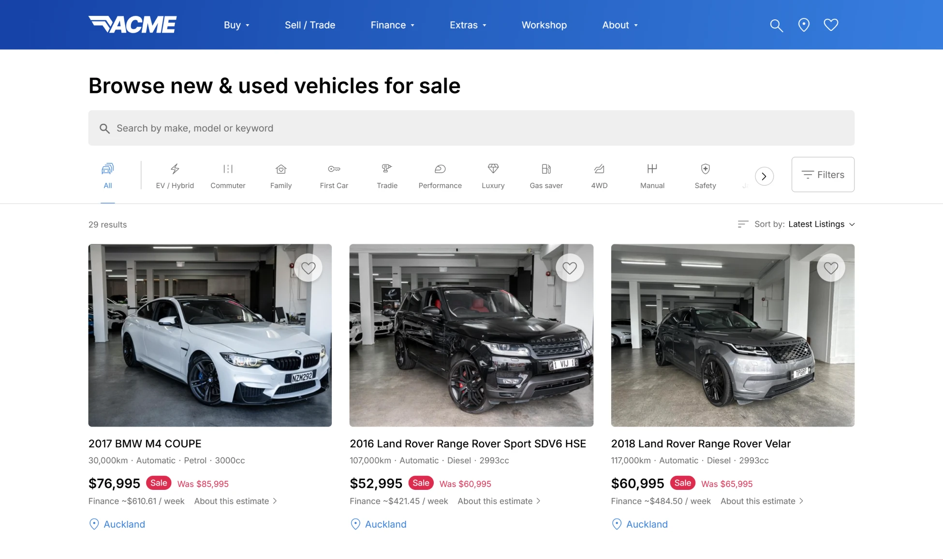
Task: Favourite the 2017 BMW M4 Coupe
Action: point(308,267)
